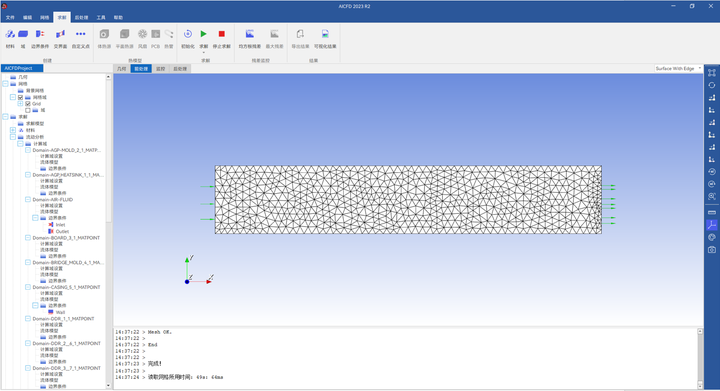Collapse the 流动分析 tree node
Viewport: 720px width, 391px height.
click(x=13, y=137)
